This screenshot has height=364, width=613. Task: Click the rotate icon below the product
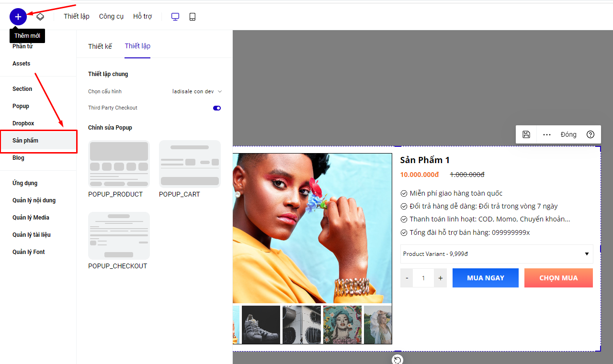[x=397, y=360]
